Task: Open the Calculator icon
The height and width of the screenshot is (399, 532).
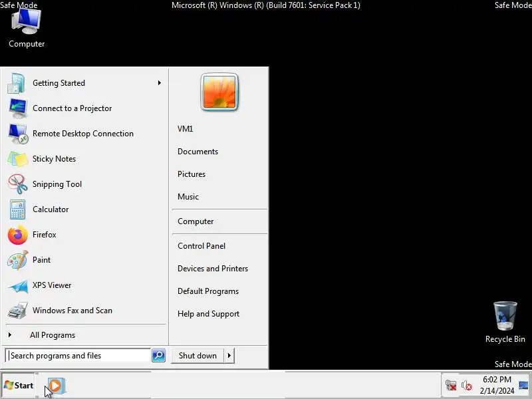Action: click(x=17, y=209)
